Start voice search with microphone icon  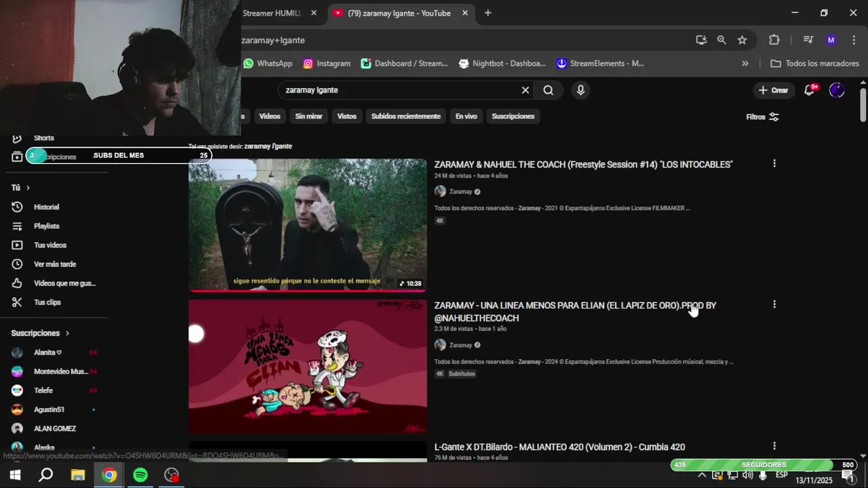[x=580, y=90]
